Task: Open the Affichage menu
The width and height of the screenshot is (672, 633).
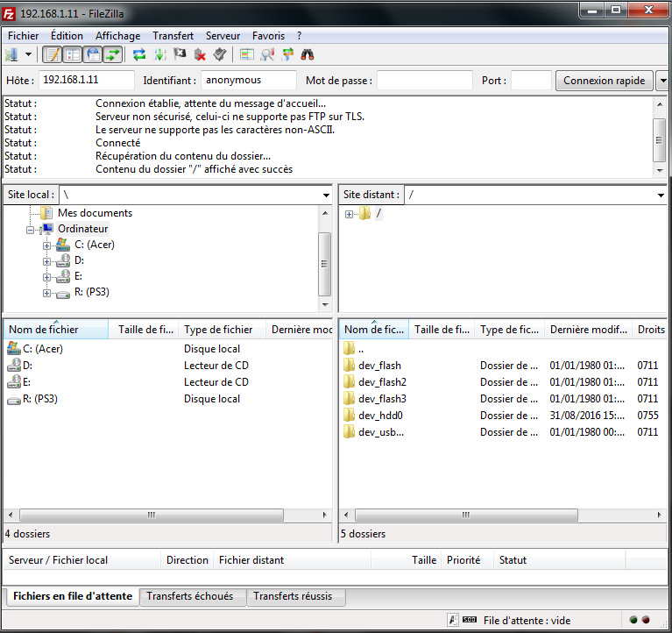Action: (118, 36)
